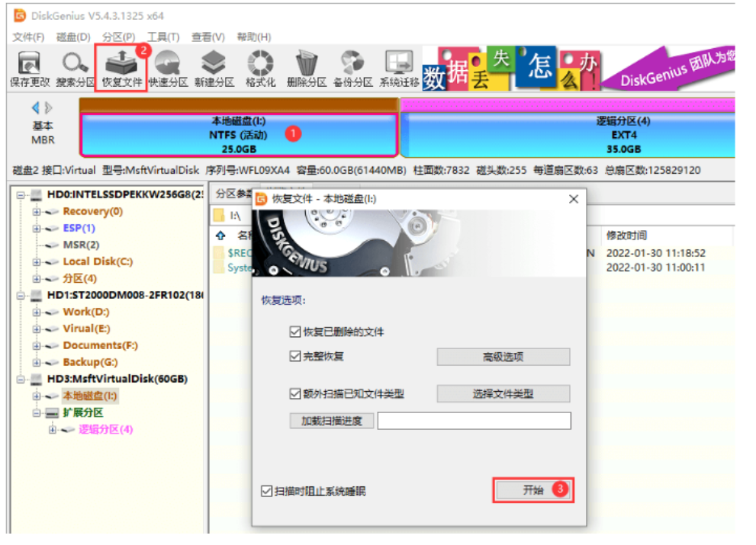756x545 pixels.
Task: Expand the ESP(1) partition node
Action: [36, 229]
